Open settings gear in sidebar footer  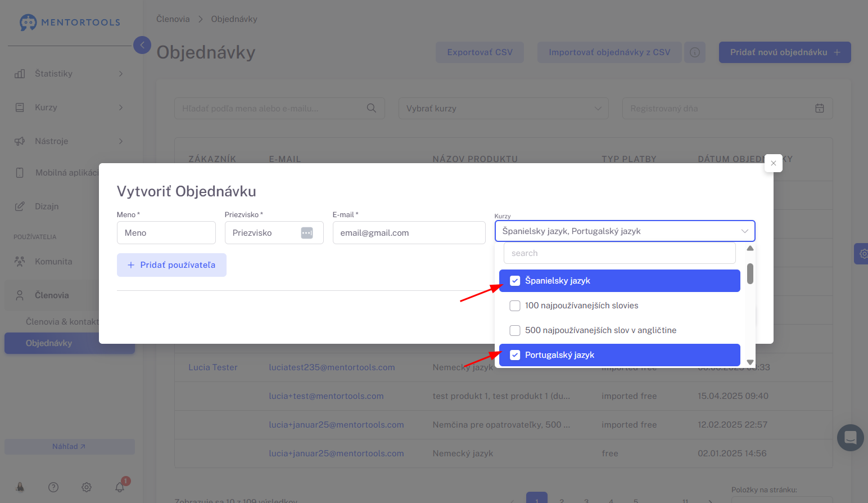point(87,487)
